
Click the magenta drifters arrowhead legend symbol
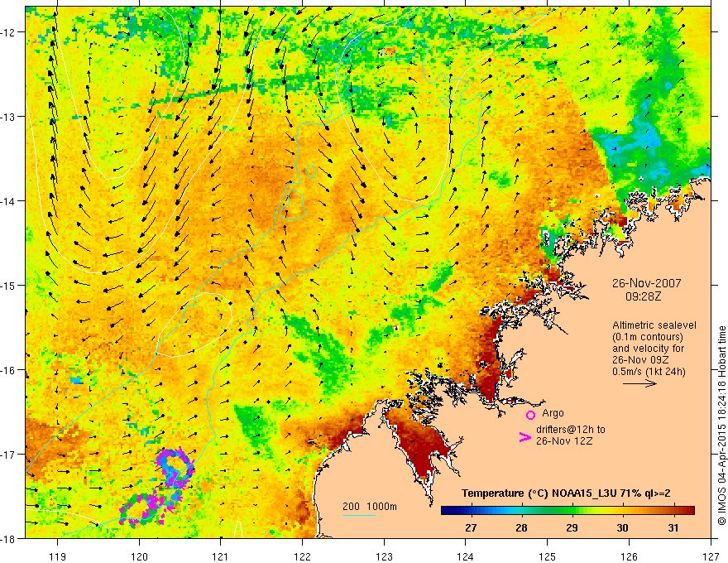coord(525,437)
